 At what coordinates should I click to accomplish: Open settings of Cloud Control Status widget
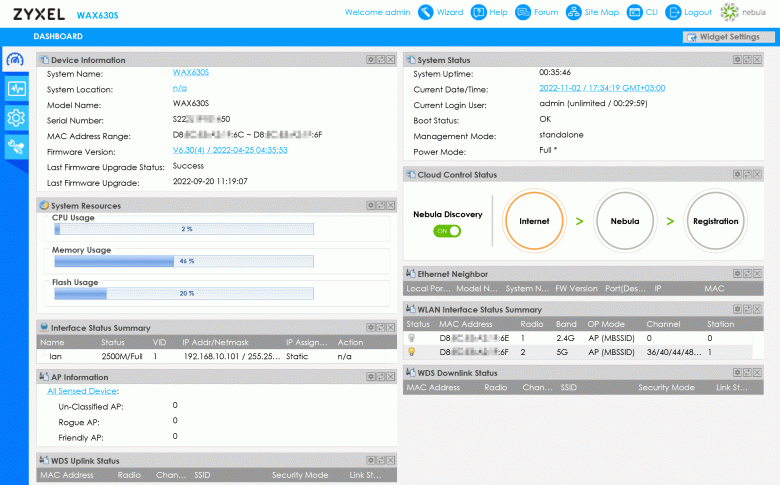point(737,174)
